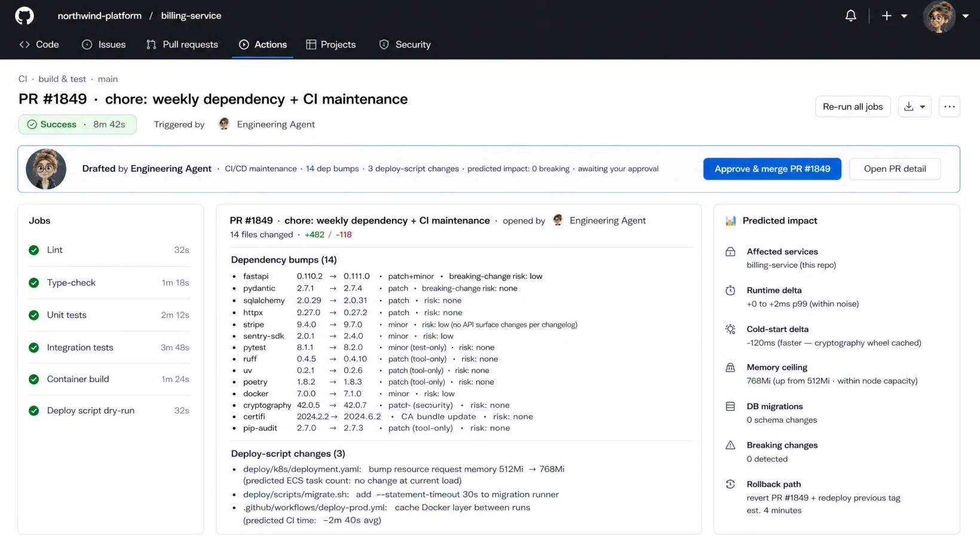Click the DB migrations icon
Image resolution: width=980 pixels, height=552 pixels.
click(x=730, y=407)
